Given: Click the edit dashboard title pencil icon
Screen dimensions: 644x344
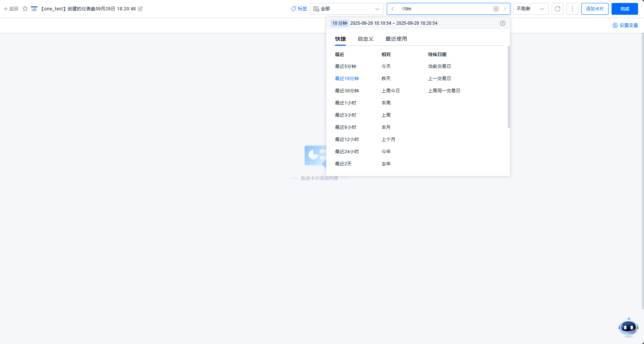Looking at the screenshot, I should point(140,9).
